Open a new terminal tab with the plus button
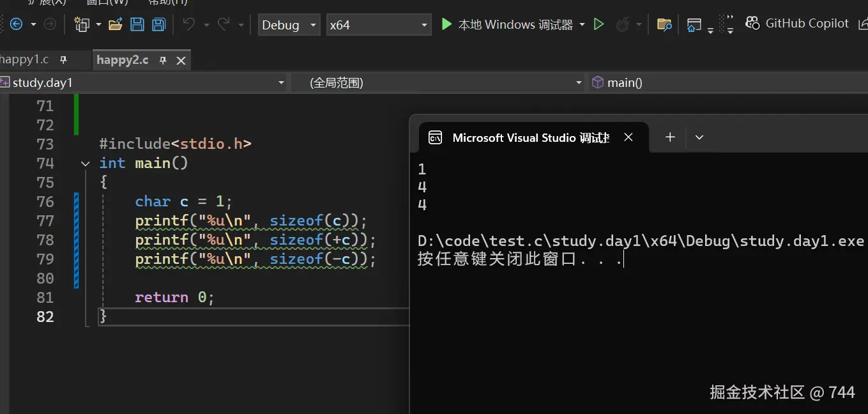 point(669,137)
